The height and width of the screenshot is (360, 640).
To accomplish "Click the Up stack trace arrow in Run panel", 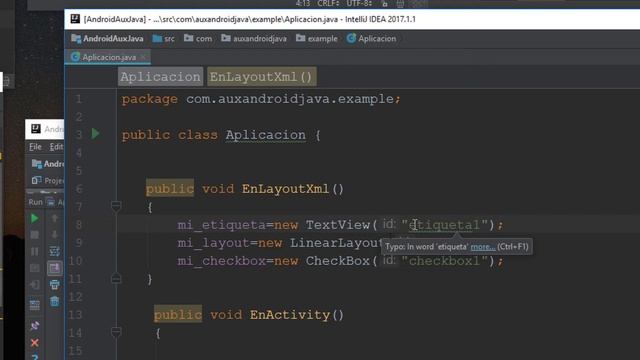I will [x=54, y=218].
